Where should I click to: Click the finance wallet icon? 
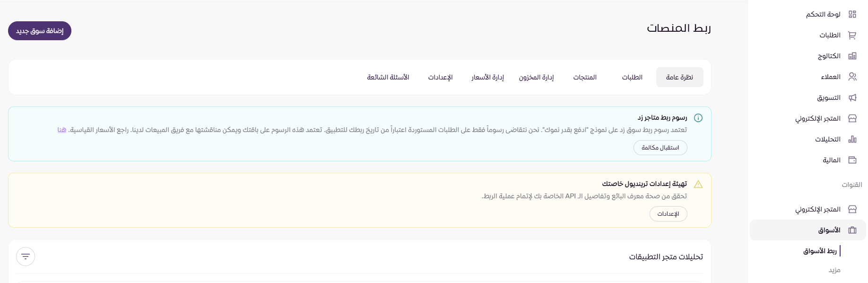[x=852, y=160]
